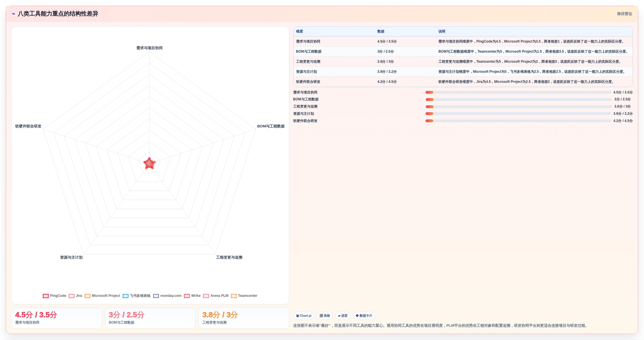
Task: Click the Chart.js tag
Action: pos(304,316)
